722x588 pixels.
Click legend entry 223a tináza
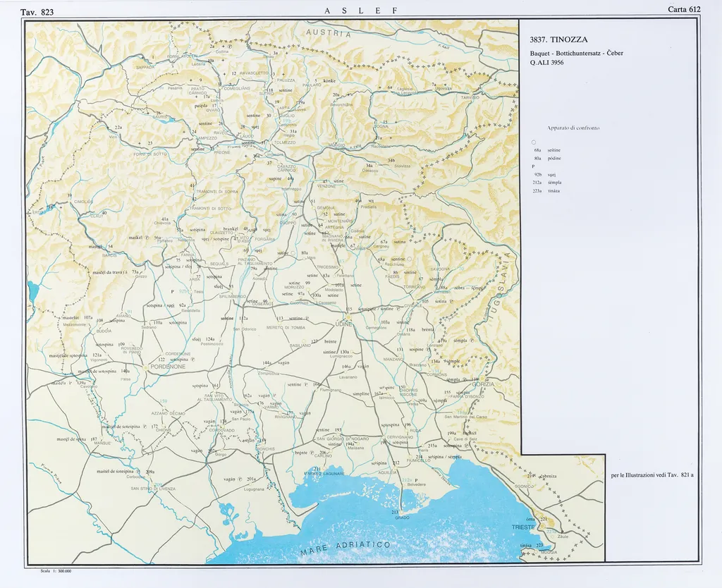pos(547,190)
